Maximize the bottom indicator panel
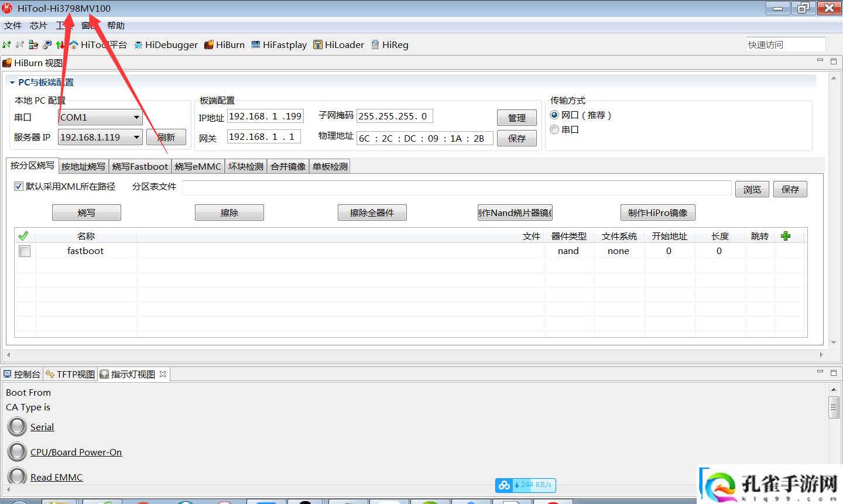The height and width of the screenshot is (504, 843). 834,372
